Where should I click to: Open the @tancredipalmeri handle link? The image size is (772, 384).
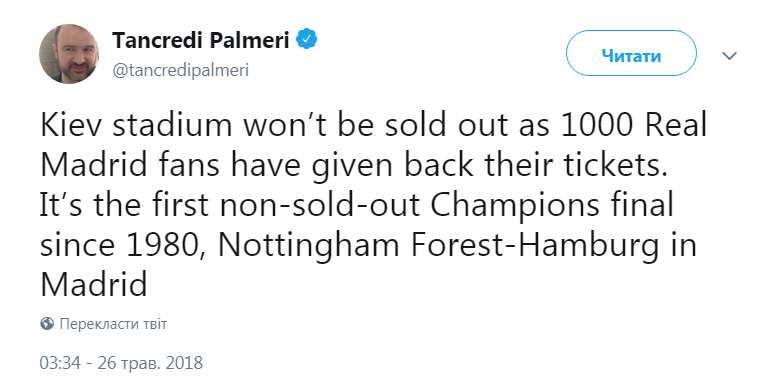(181, 70)
